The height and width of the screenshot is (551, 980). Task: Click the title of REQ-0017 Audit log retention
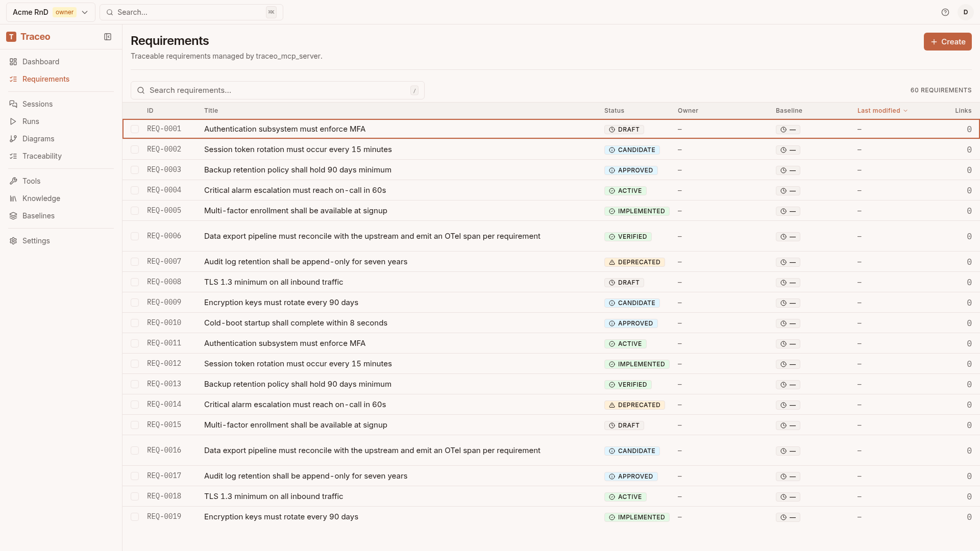pyautogui.click(x=306, y=476)
